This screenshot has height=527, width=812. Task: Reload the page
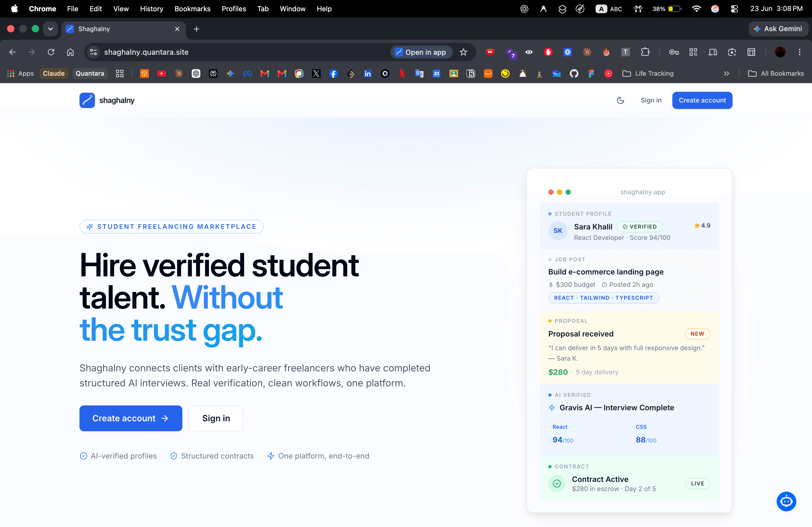51,52
